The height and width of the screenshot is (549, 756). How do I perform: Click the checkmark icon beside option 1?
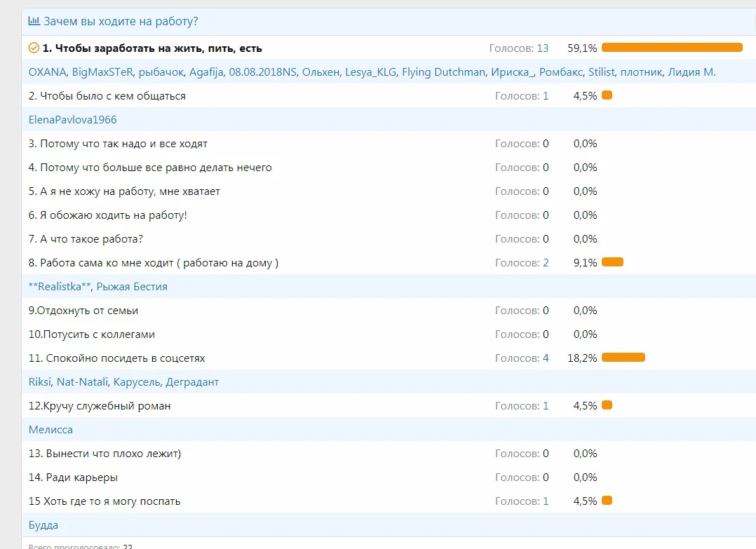tap(34, 48)
